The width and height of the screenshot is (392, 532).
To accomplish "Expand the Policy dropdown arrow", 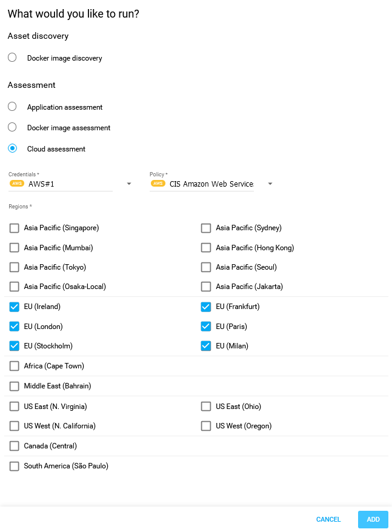I will pos(270,184).
